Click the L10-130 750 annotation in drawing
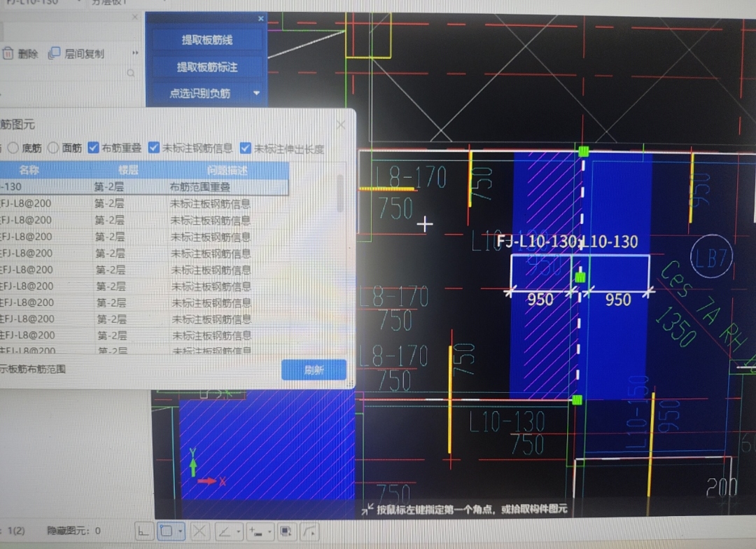The width and height of the screenshot is (756, 549). coord(507,432)
